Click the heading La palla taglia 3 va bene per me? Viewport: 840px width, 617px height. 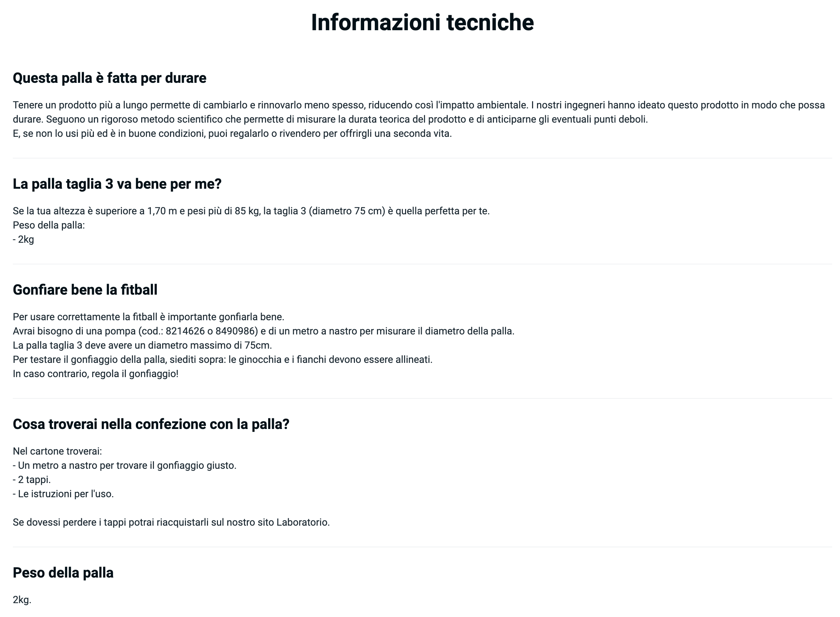pyautogui.click(x=117, y=184)
